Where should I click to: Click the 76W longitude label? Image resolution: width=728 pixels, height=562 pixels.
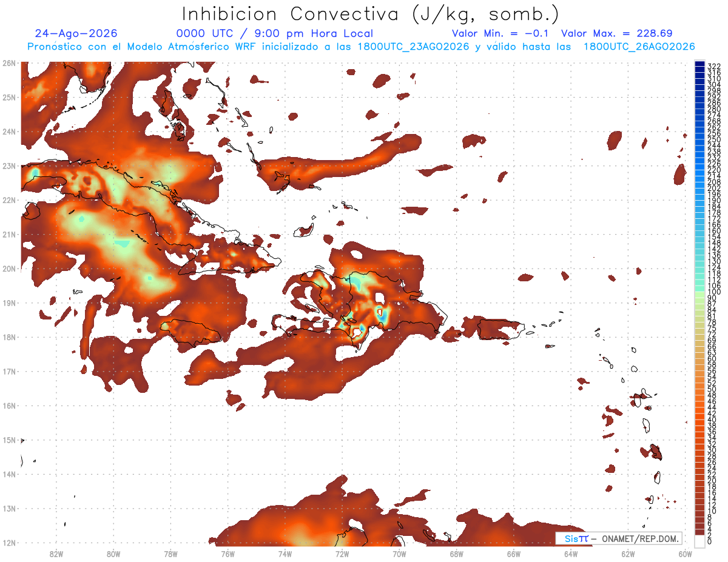[228, 554]
